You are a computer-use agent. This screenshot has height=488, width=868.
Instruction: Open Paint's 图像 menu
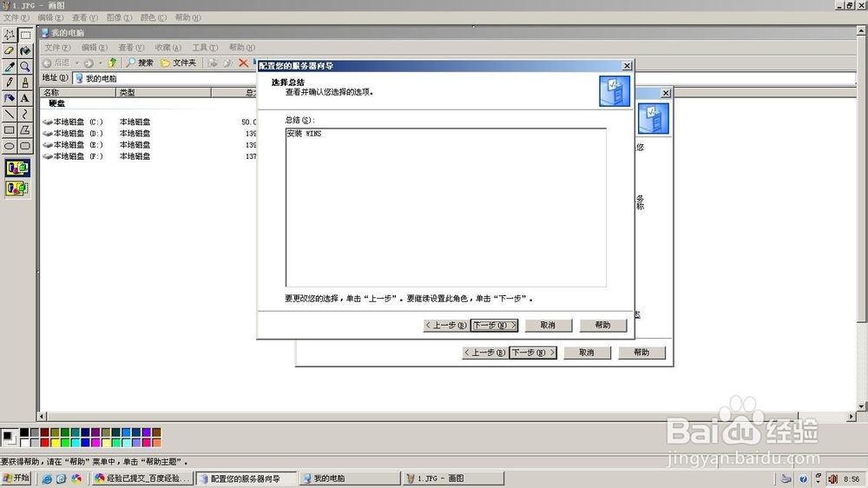coord(119,17)
